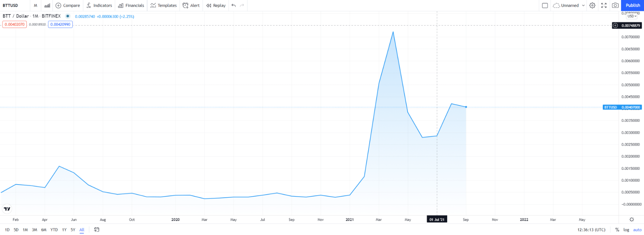
Task: Open Financials menu
Action: coord(131,5)
